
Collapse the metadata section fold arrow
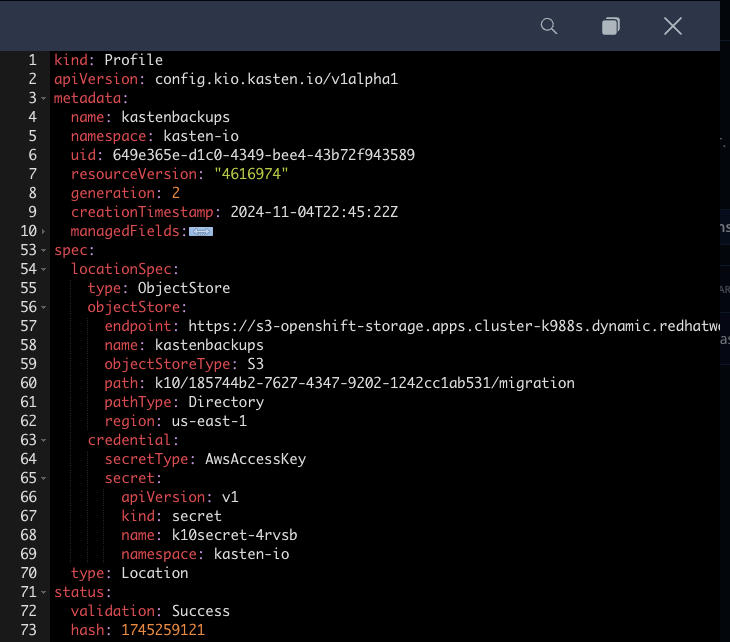click(43, 98)
